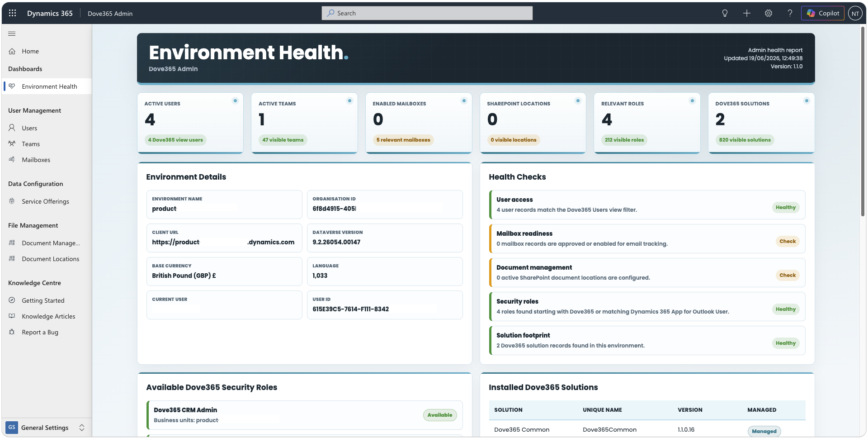Click the Enabled Mailboxes card status dot
Screen dimensions: 868x438
[464, 100]
